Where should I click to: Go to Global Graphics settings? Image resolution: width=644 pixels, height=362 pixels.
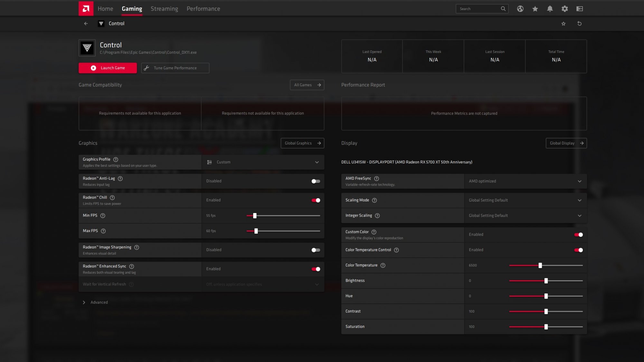(x=302, y=143)
